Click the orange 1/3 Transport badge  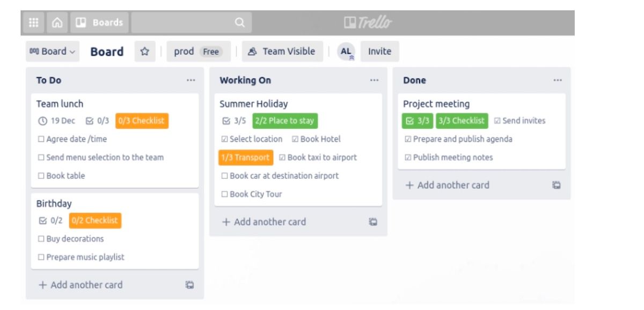tap(245, 157)
